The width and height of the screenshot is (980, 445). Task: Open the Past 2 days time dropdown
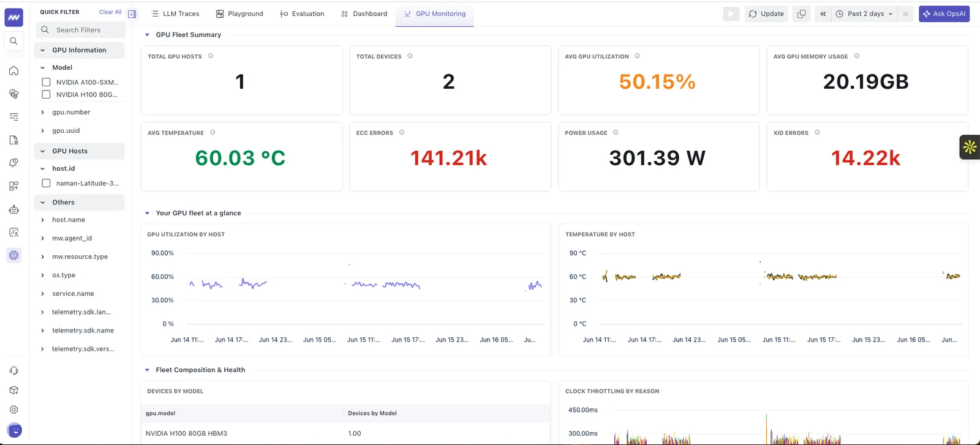point(864,13)
